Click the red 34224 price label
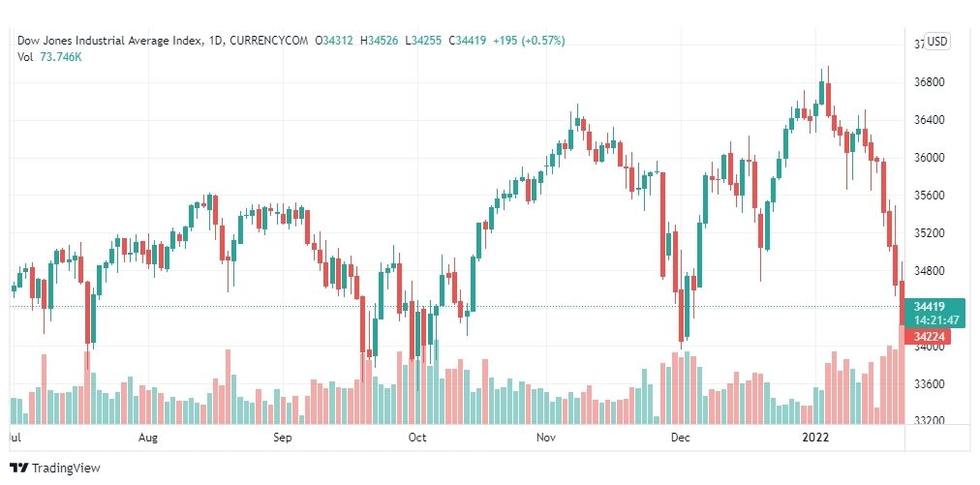Image resolution: width=980 pixels, height=485 pixels. point(928,337)
